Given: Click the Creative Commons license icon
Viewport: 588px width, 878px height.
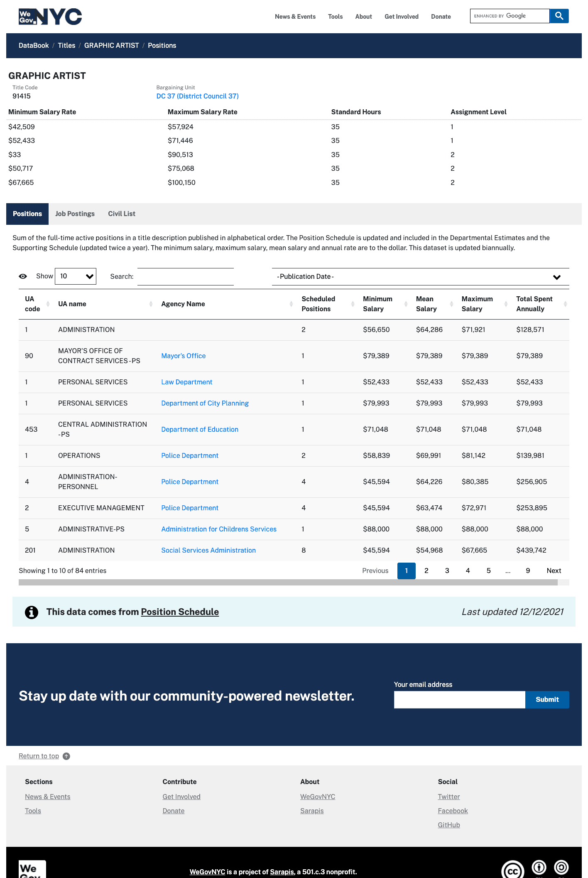Looking at the screenshot, I should pos(512,871).
